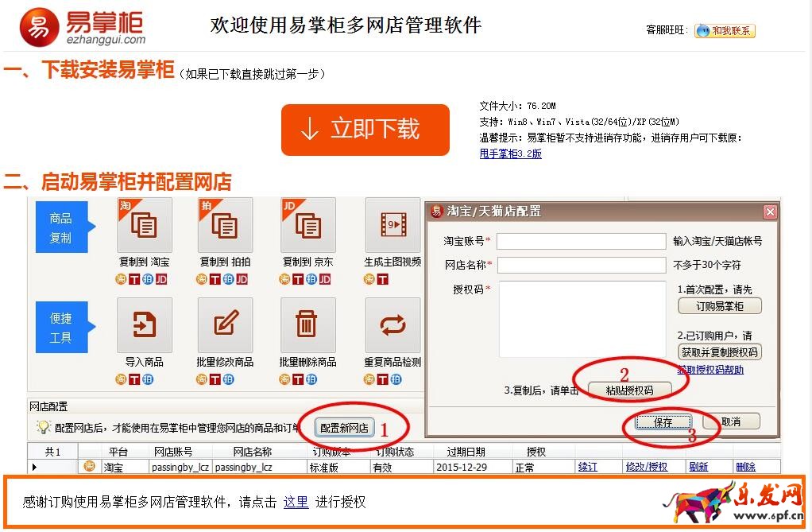This screenshot has height=532, width=812.
Task: Close the 淘宝/天猫店配置 dialog
Action: coord(770,212)
